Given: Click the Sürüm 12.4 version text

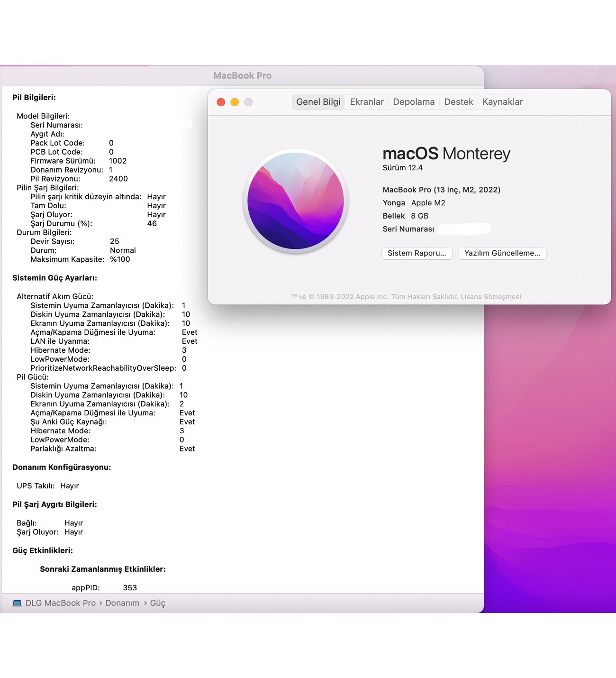Looking at the screenshot, I should pos(403,168).
